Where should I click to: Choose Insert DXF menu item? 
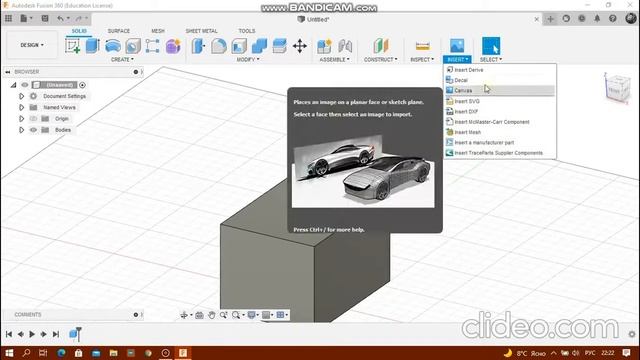pyautogui.click(x=500, y=111)
